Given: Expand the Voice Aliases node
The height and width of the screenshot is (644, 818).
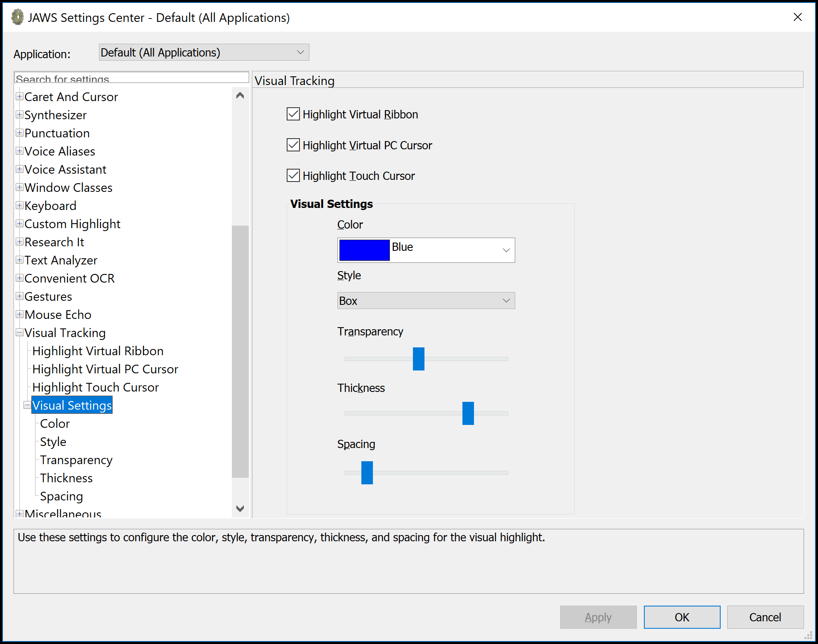Looking at the screenshot, I should click(19, 151).
